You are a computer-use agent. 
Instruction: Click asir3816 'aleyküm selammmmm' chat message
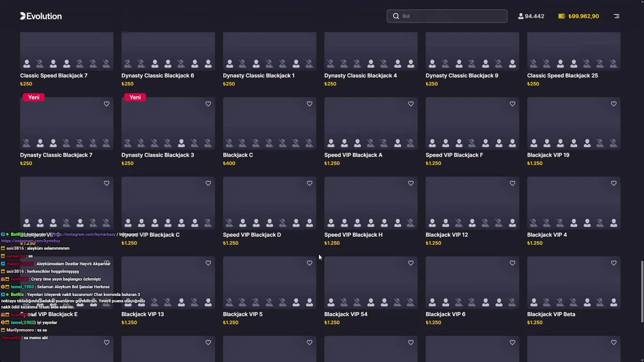(35, 248)
